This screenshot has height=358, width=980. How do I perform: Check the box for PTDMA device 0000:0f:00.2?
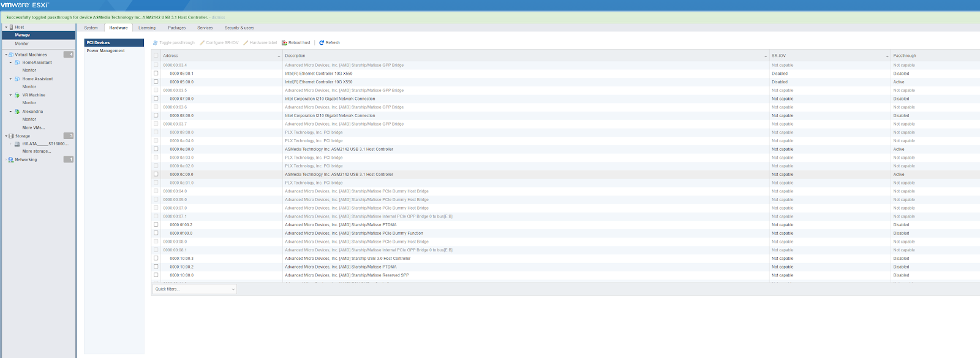coord(156,224)
